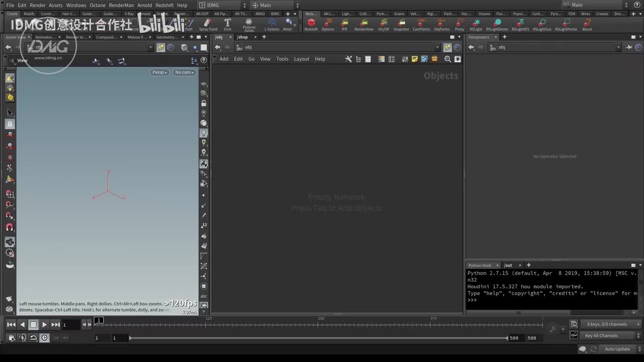The image size is (644, 362).
Task: Open the Auto Update mode dropdown
Action: (620, 349)
